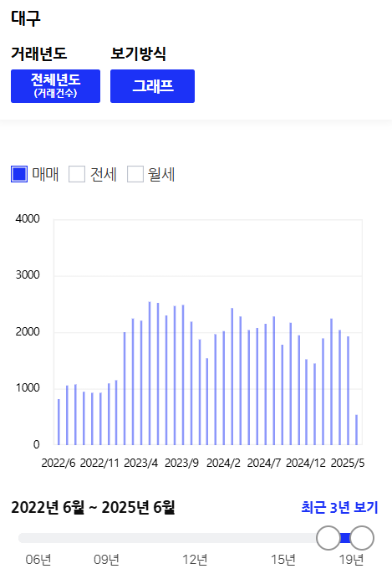This screenshot has height=579, width=392.
Task: Enable the 월세 checkbox
Action: pos(135,174)
